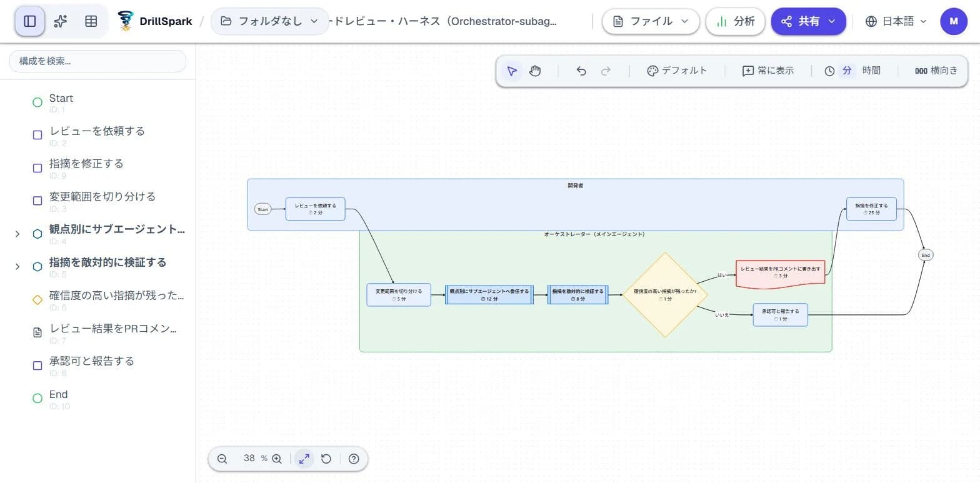The width and height of the screenshot is (980, 483).
Task: Click the 開発者 swimlane header
Action: tap(575, 186)
